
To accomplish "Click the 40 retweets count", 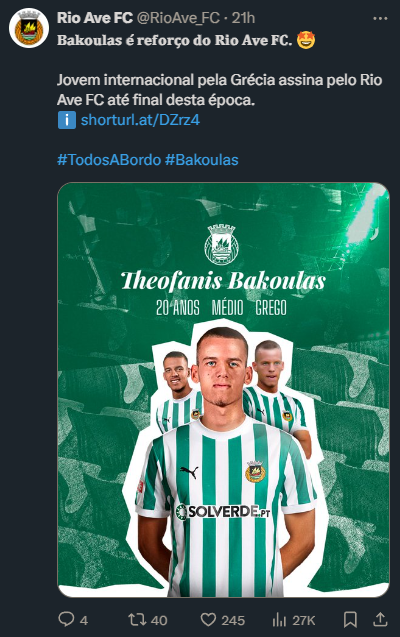I will (x=159, y=620).
